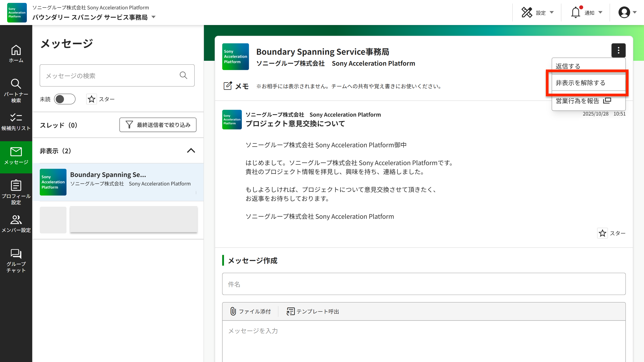Viewport: 644px width, 362px height.
Task: Open the candidate list (候補先リスト)
Action: (x=16, y=122)
